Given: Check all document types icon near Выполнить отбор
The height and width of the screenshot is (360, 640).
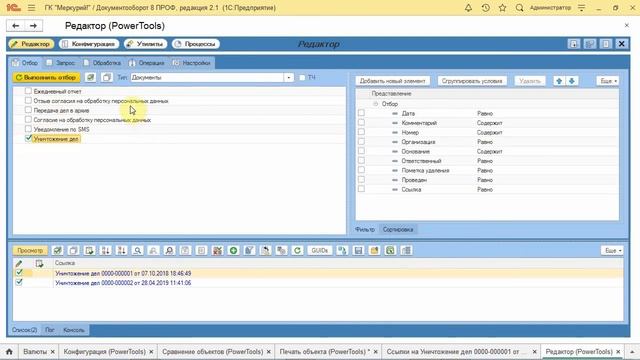Looking at the screenshot, I should (90, 77).
